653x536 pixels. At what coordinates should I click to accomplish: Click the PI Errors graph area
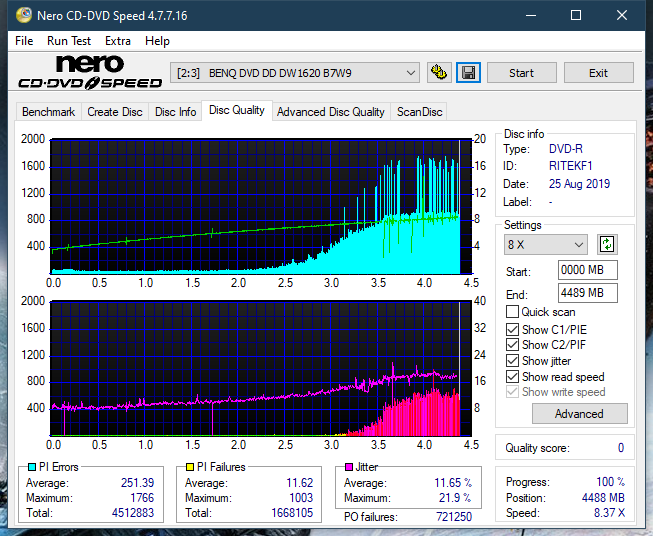(x=261, y=206)
